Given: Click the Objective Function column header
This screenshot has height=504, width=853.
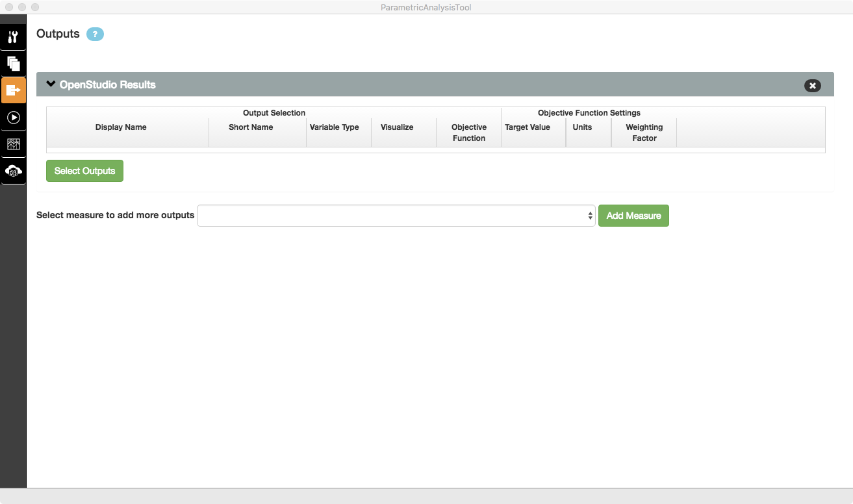Looking at the screenshot, I should coord(469,132).
